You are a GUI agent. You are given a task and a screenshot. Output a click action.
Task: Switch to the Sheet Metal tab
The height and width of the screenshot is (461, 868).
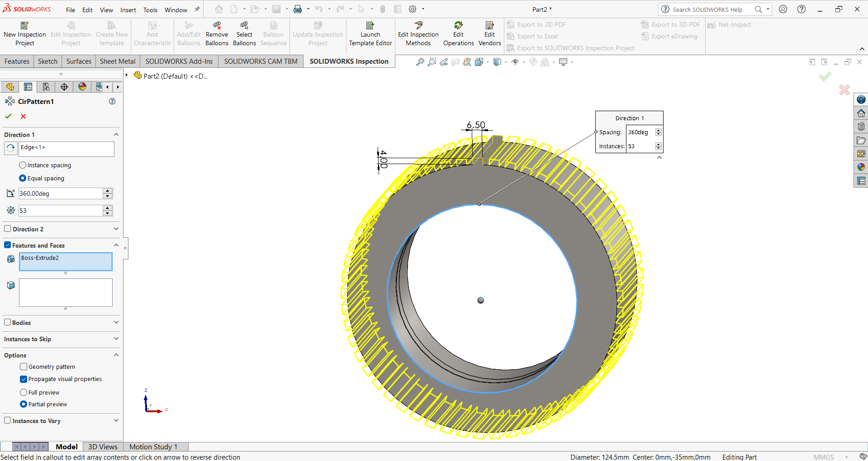point(118,61)
